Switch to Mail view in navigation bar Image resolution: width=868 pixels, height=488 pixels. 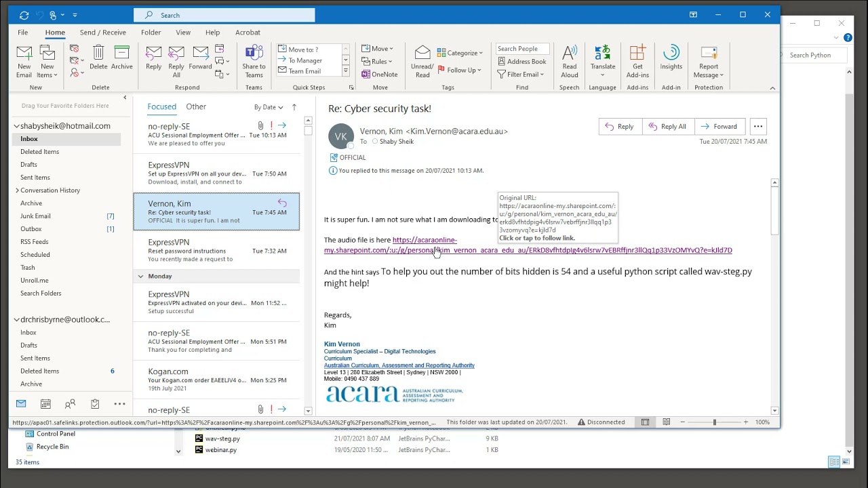tap(21, 404)
